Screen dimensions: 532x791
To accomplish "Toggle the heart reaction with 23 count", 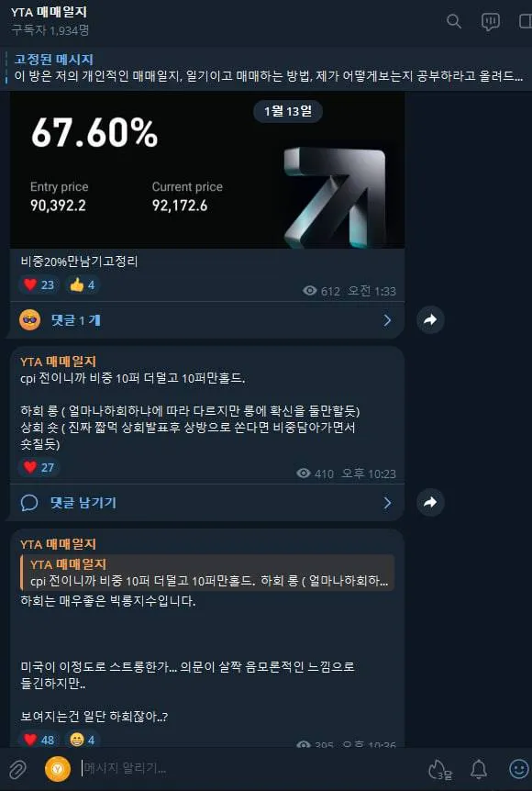I will click(39, 285).
